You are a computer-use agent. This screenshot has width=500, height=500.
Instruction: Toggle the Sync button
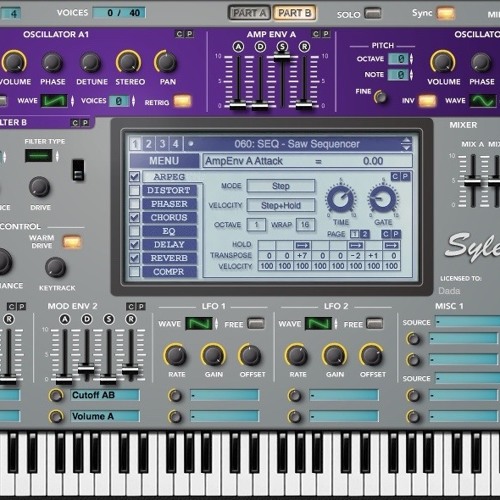point(446,13)
